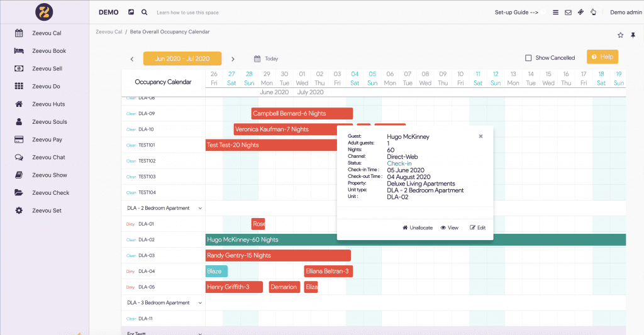
Task: Click the Check-in status in popup
Action: [x=399, y=163]
